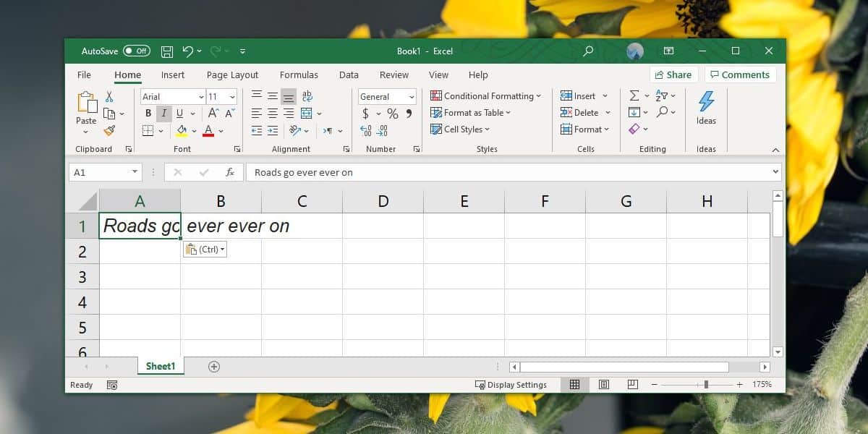Open Conditional Formatting in the Styles group
This screenshot has height=434, width=868.
(x=486, y=95)
